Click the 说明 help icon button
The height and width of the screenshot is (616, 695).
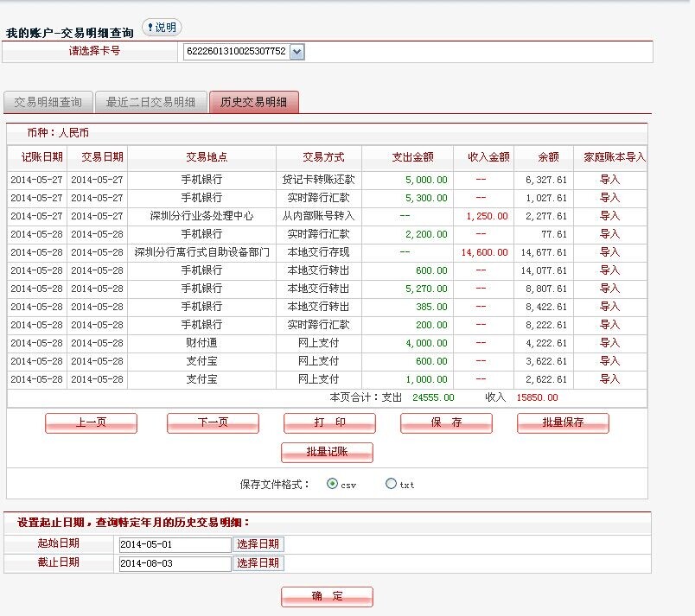[161, 28]
